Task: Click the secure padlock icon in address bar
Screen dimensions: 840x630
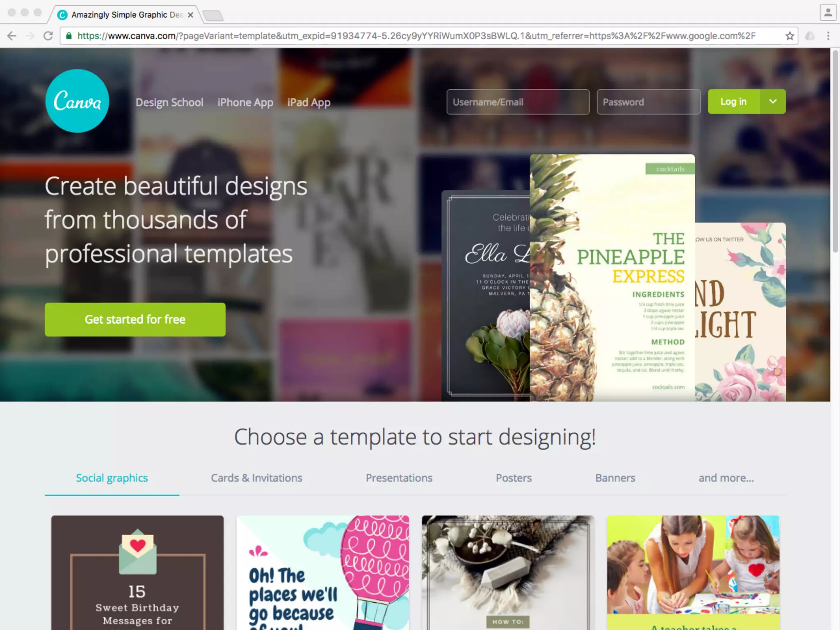Action: [x=69, y=36]
